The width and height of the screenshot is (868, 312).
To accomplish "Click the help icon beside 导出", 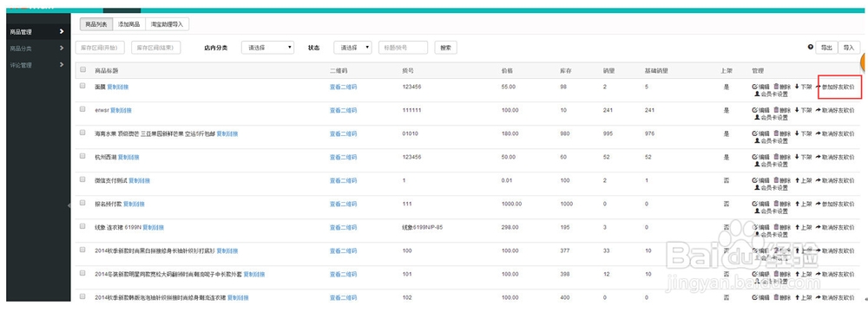I will tap(811, 47).
